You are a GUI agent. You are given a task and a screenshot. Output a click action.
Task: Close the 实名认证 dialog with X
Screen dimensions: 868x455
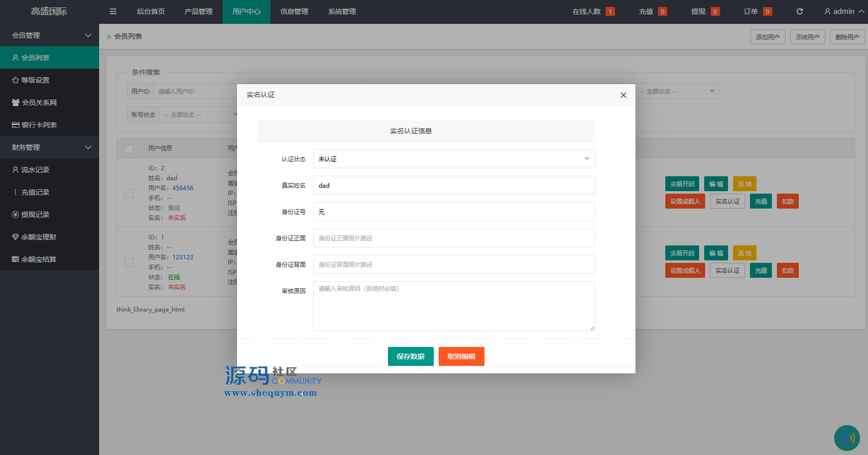(623, 95)
